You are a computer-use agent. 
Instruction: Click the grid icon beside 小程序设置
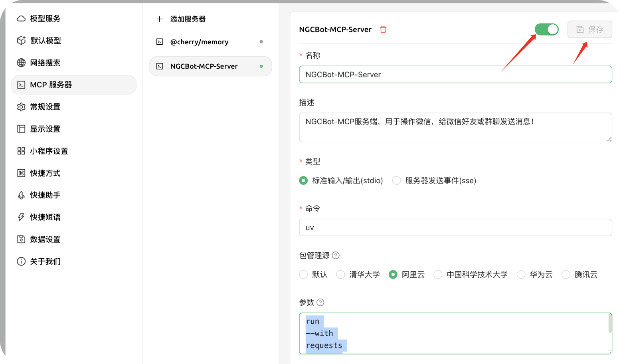click(21, 151)
